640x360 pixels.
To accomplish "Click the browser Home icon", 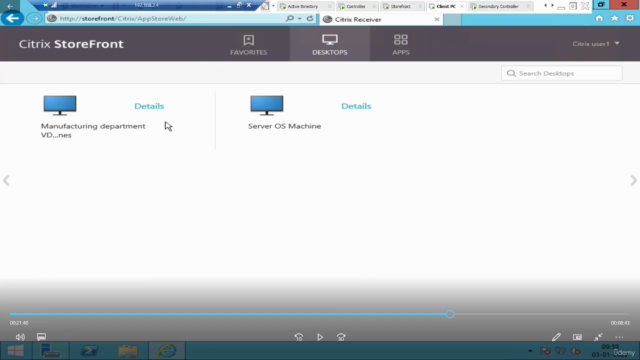I will pyautogui.click(x=599, y=18).
